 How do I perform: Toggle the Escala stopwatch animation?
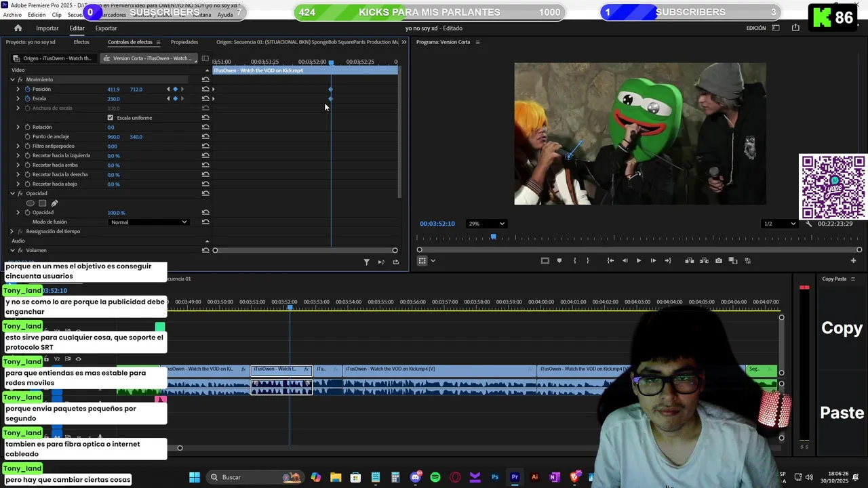click(x=28, y=98)
